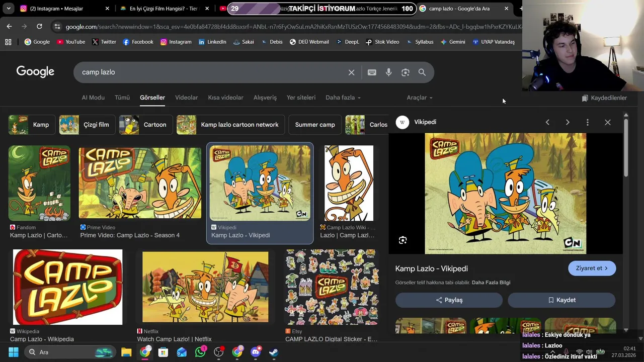Open the Gemini bookmark
This screenshot has height=362, width=644.
(x=452, y=42)
